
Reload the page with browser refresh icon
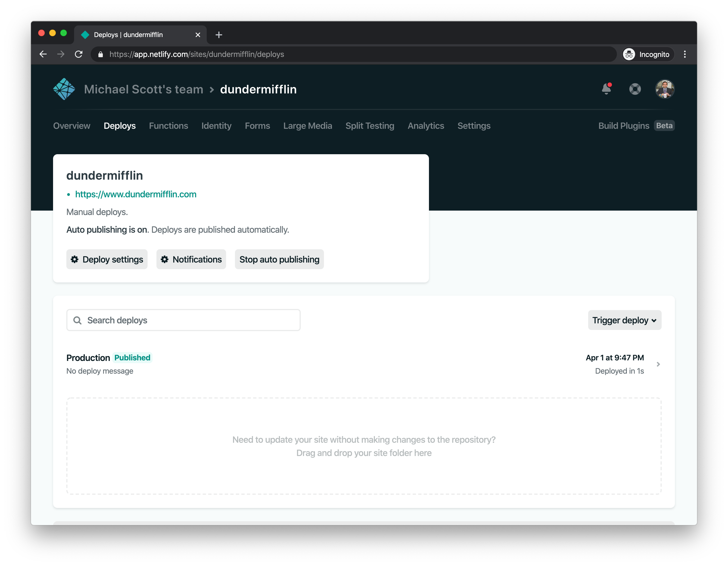tap(79, 54)
